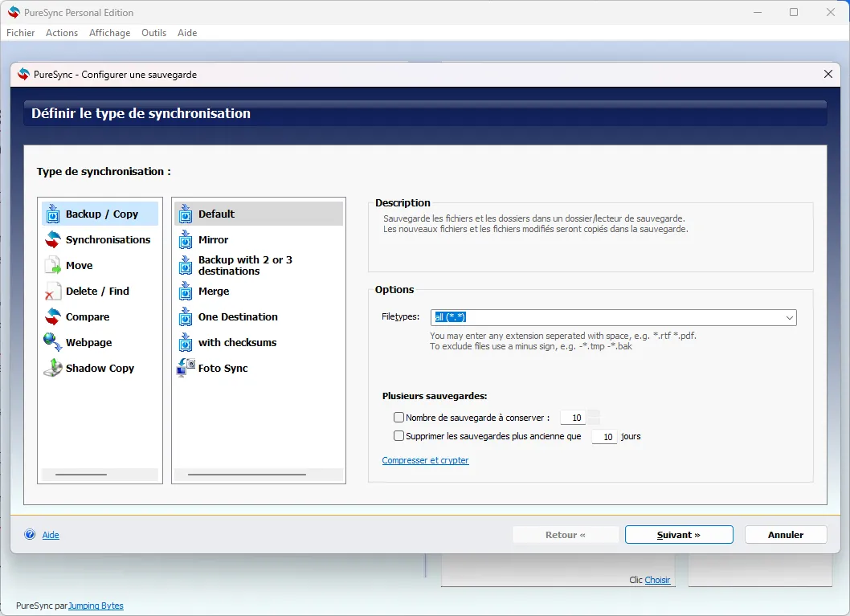
Task: Click the Suivant button
Action: [x=679, y=535]
